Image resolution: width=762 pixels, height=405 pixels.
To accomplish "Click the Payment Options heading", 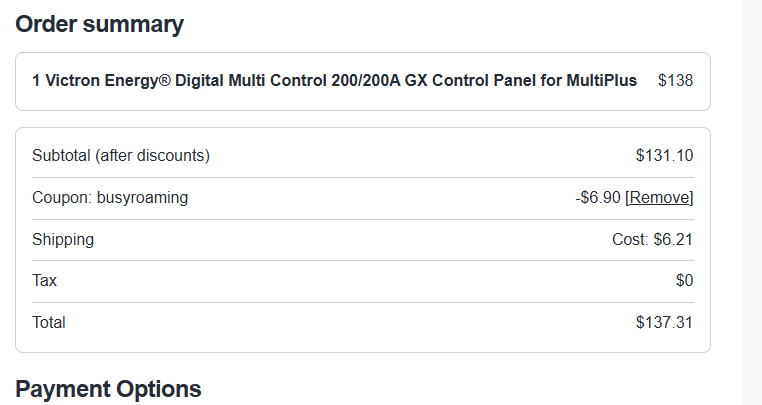I will (108, 389).
